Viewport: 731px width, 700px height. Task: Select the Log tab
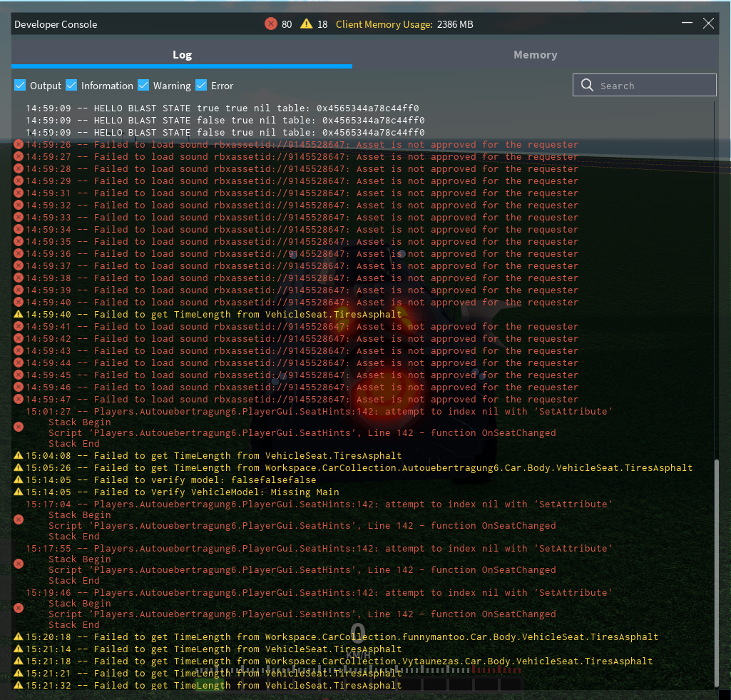pos(182,55)
